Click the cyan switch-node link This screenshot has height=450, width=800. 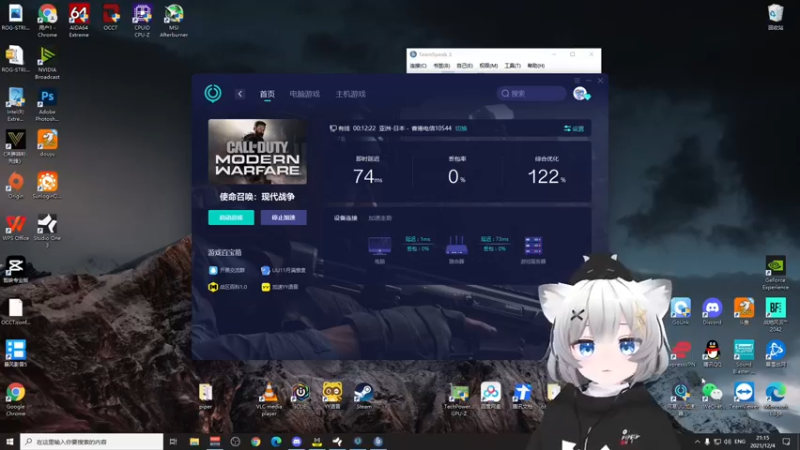tap(461, 128)
